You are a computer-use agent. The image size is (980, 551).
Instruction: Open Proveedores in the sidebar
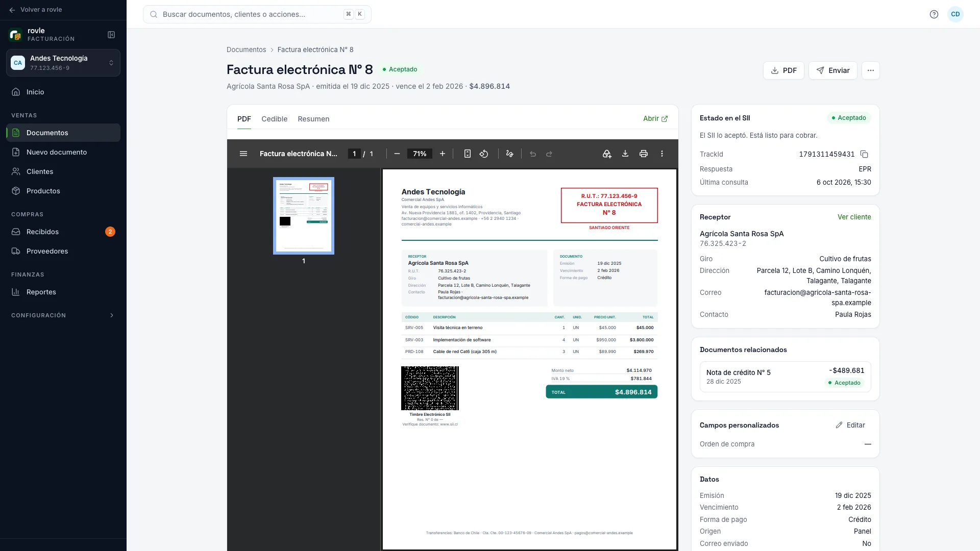coord(63,251)
